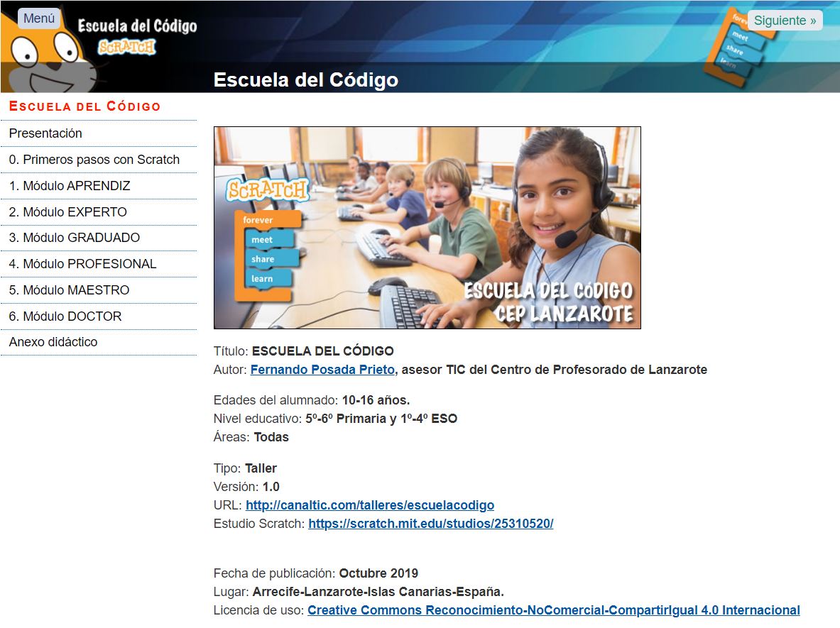840x628 pixels.
Task: Navigate to 6. Módulo DOCTOR
Action: tap(65, 316)
